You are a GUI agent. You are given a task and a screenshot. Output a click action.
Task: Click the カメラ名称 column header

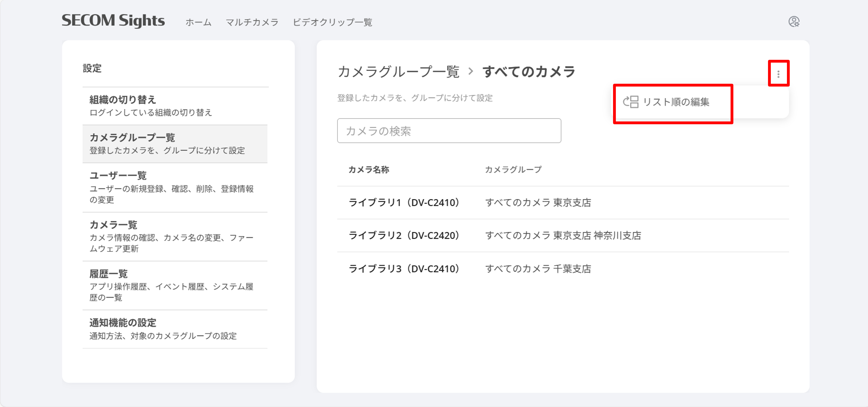coord(369,170)
